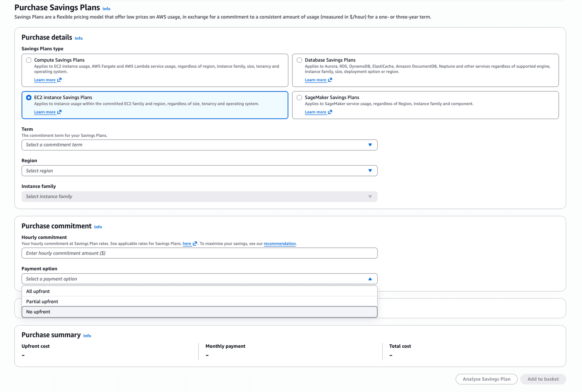
Task: Click external link icon next to 'here'
Action: pos(195,244)
